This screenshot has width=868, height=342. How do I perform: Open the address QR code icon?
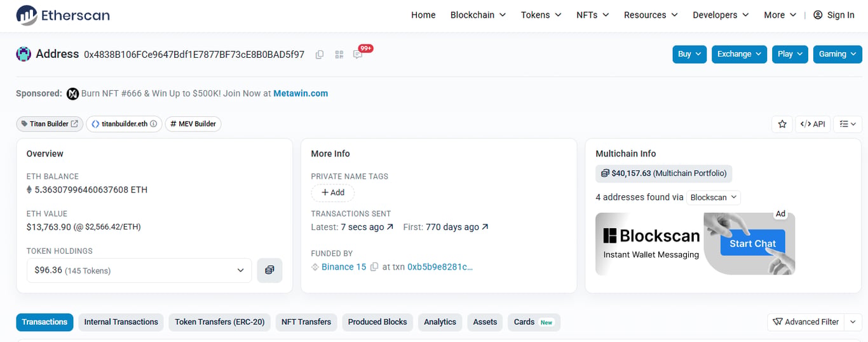pos(339,55)
